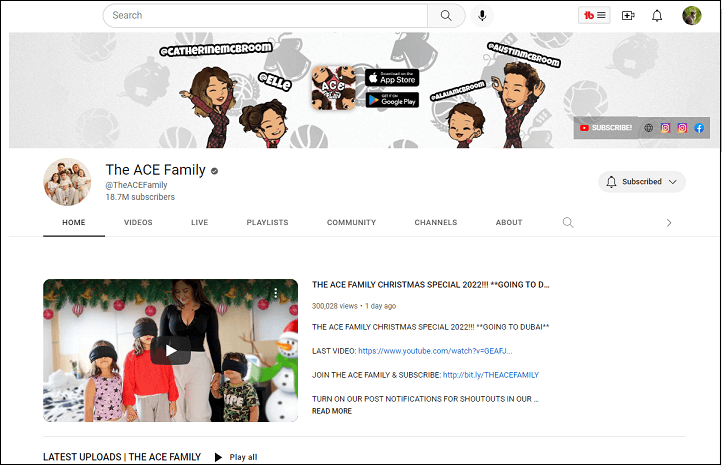
Task: Expand description with READ MORE
Action: 332,411
